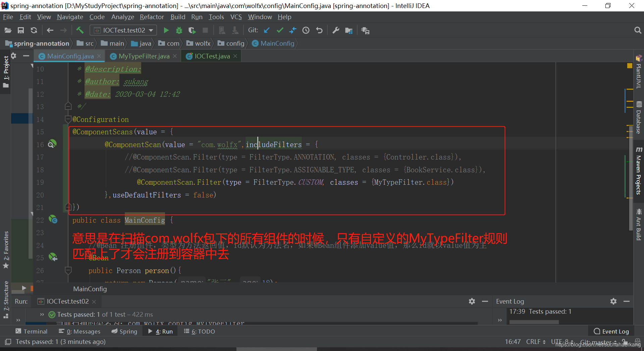Open the Favorites tool window
The height and width of the screenshot is (351, 644).
6,250
